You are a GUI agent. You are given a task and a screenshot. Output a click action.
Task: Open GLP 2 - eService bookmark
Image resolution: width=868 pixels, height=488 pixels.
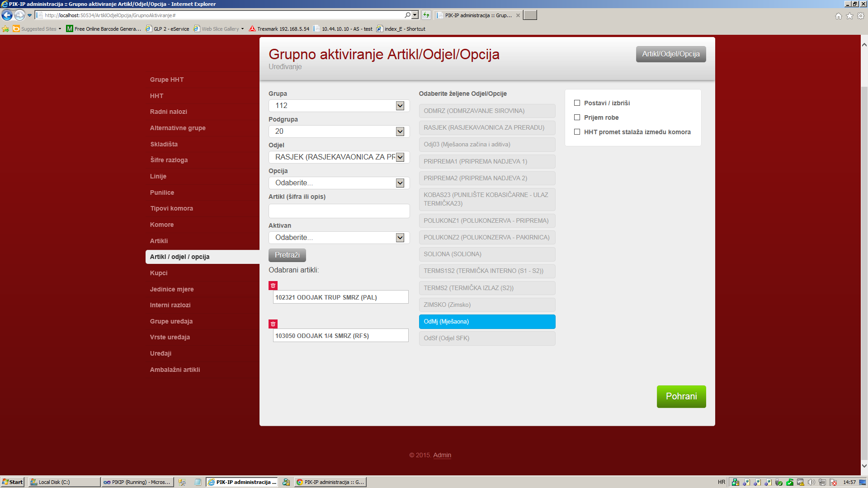point(168,29)
